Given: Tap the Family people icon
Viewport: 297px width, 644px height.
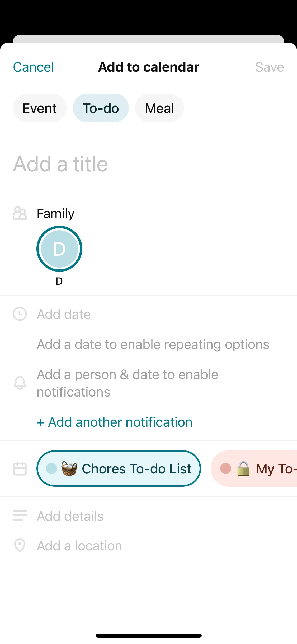Looking at the screenshot, I should point(20,213).
